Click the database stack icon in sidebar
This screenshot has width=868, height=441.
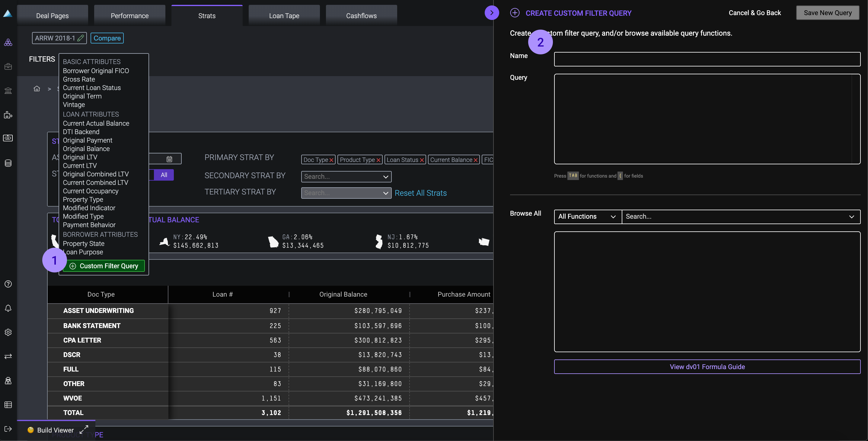8,163
